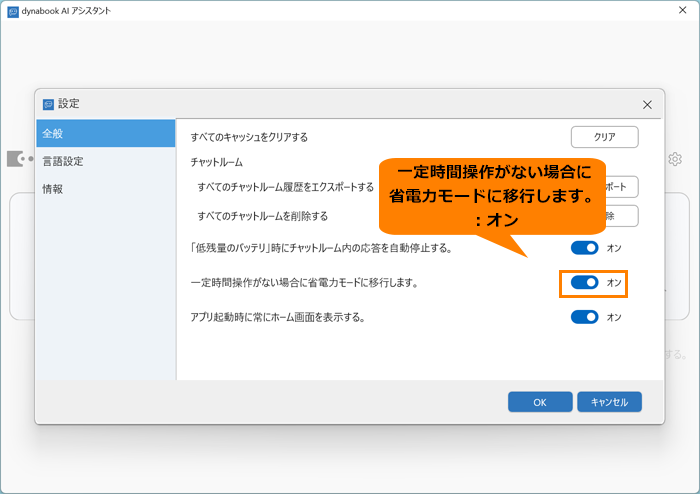Click the gear icon in main window
Screen dimensions: 700x494
coord(675,159)
